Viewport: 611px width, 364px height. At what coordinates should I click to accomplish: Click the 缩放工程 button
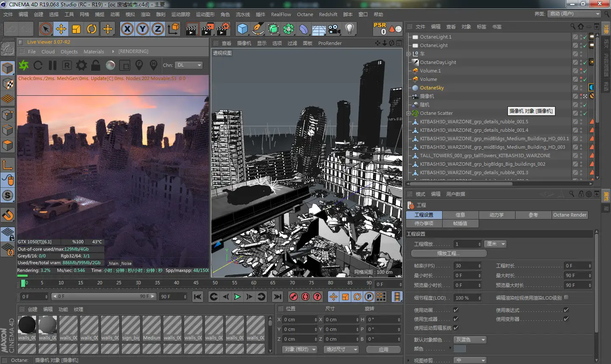(448, 253)
